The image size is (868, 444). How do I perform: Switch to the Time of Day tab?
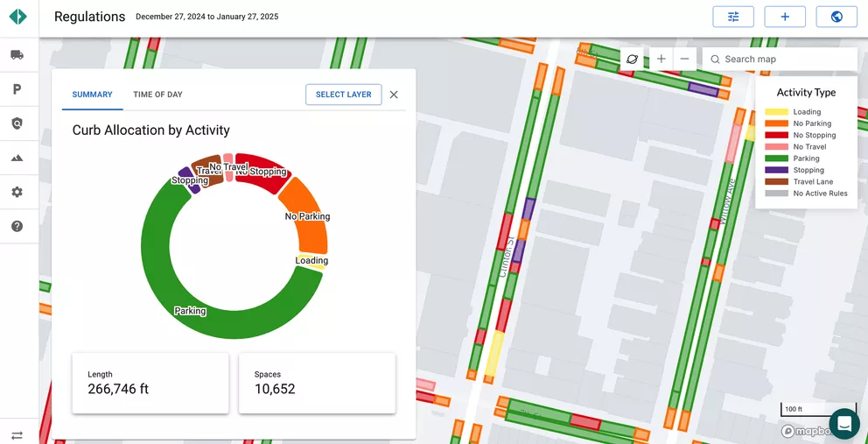click(157, 95)
